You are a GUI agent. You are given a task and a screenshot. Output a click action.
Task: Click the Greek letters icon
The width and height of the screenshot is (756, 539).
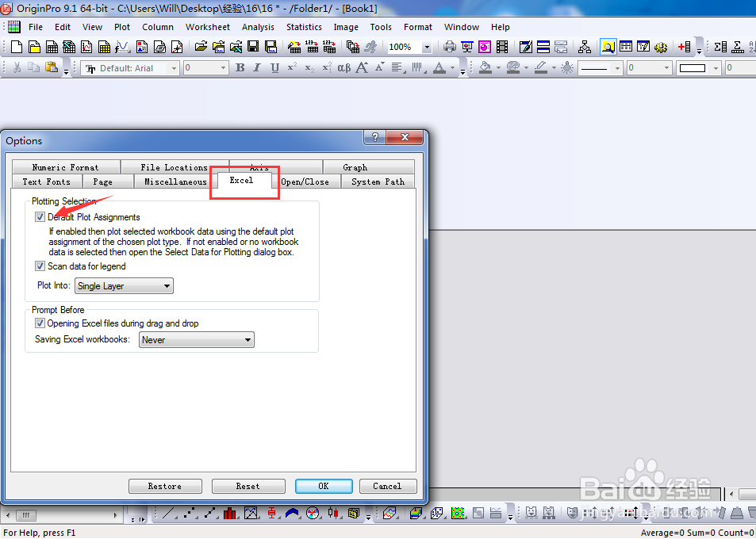pos(343,68)
